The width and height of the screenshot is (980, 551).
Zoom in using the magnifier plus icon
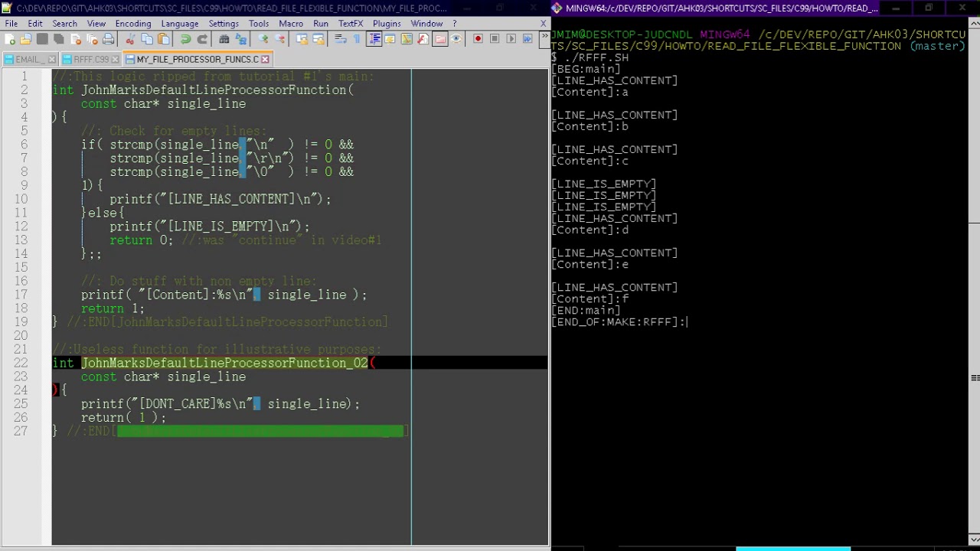263,39
